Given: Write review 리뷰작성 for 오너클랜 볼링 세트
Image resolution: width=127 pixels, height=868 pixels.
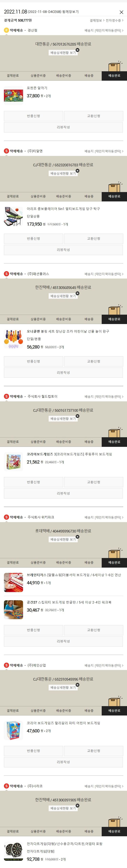Looking at the screenshot, I should point(63,373).
